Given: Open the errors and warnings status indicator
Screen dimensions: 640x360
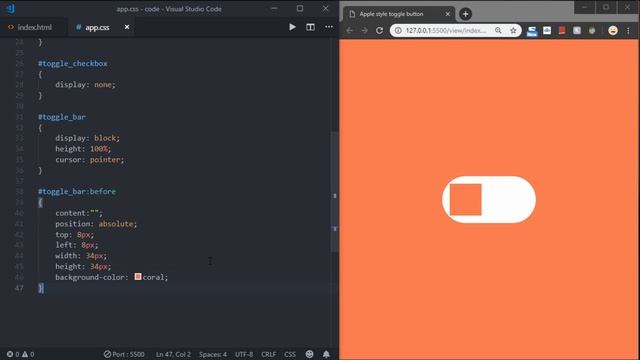Looking at the screenshot, I should tap(20, 354).
